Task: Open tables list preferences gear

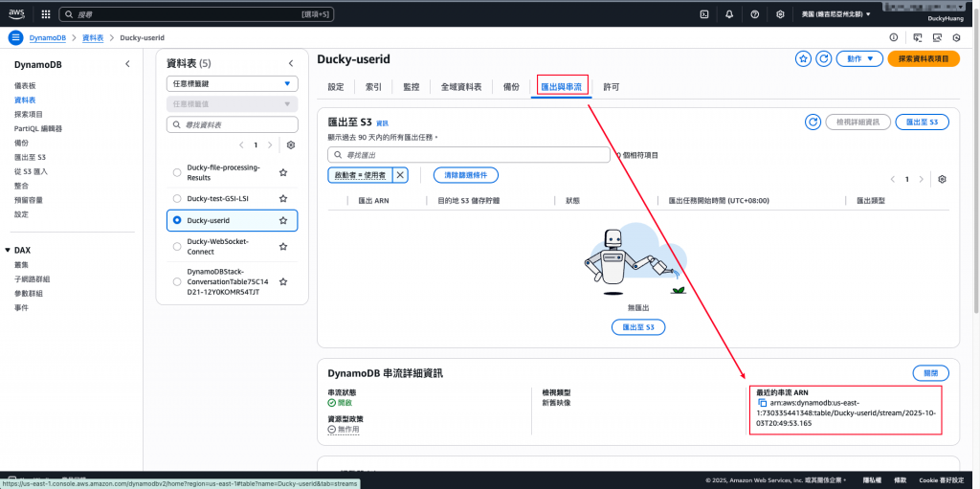Action: [291, 145]
